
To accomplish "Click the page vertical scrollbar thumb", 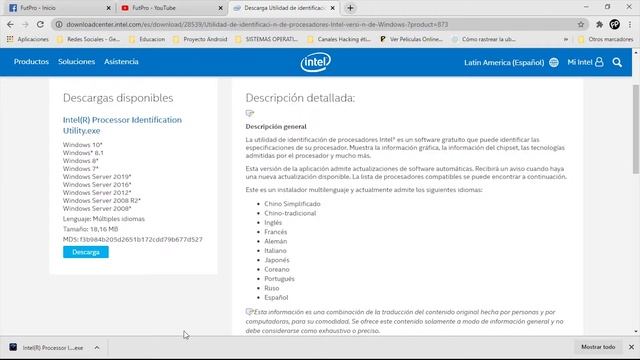I will (636, 129).
